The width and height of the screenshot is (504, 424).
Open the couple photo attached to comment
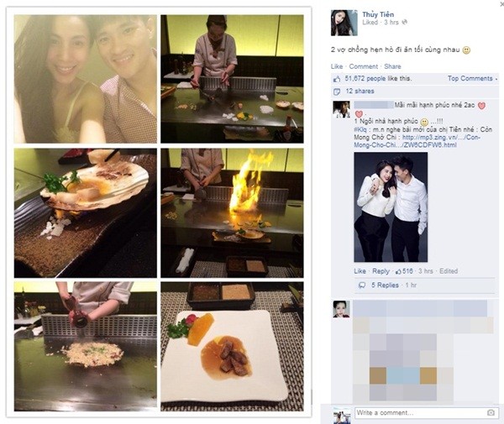coord(391,207)
